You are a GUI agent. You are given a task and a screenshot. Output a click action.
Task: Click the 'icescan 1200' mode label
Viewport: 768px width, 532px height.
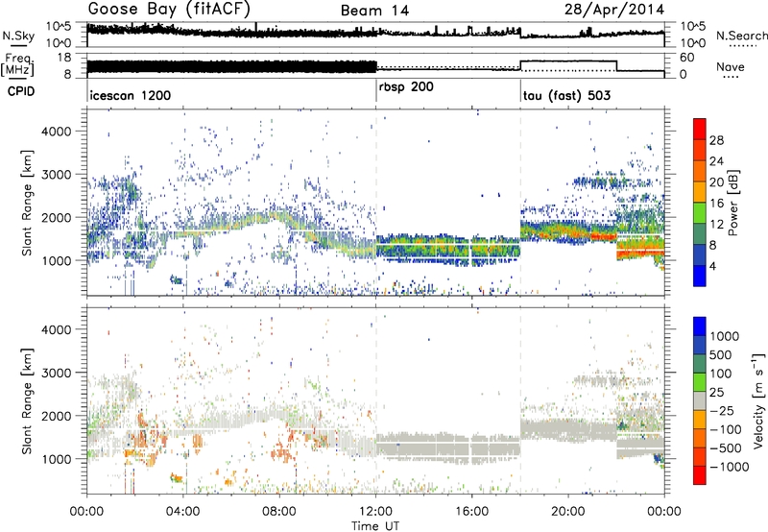131,95
